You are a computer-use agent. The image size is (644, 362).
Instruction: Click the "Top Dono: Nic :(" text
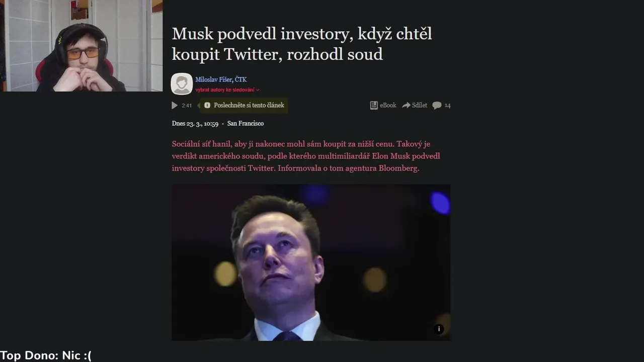pyautogui.click(x=46, y=355)
